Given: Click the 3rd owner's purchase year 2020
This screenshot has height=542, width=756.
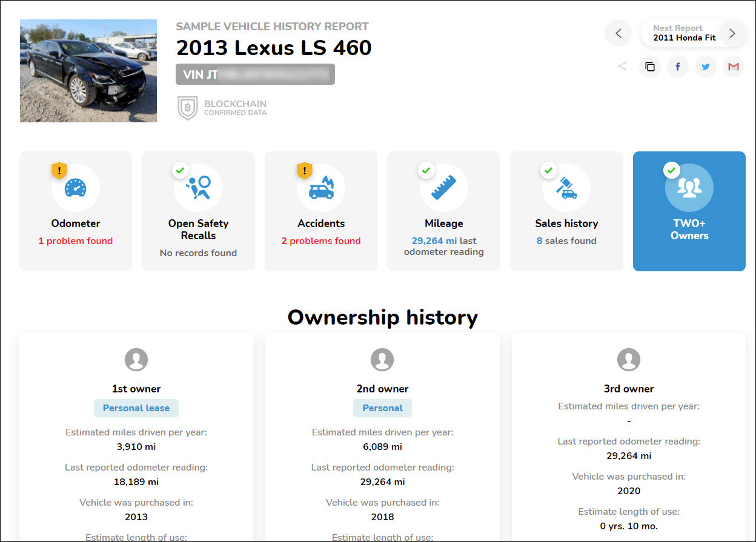Looking at the screenshot, I should [x=629, y=491].
